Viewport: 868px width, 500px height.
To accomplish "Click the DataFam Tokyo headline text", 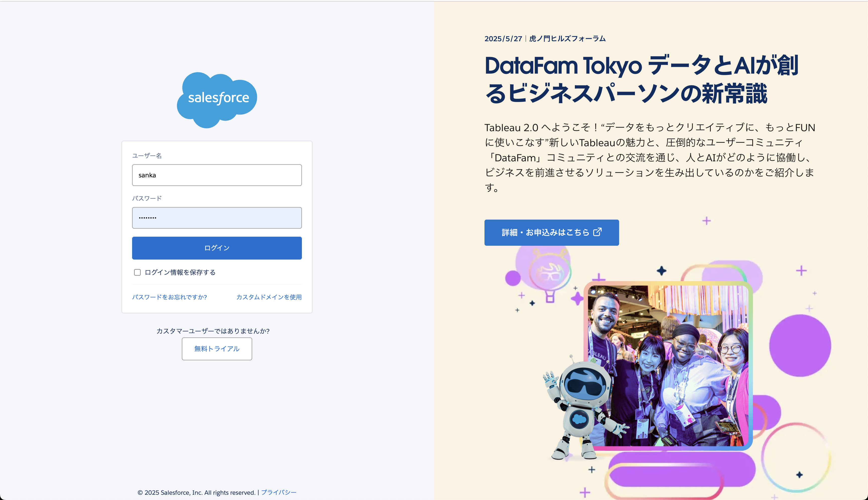I will pos(641,79).
